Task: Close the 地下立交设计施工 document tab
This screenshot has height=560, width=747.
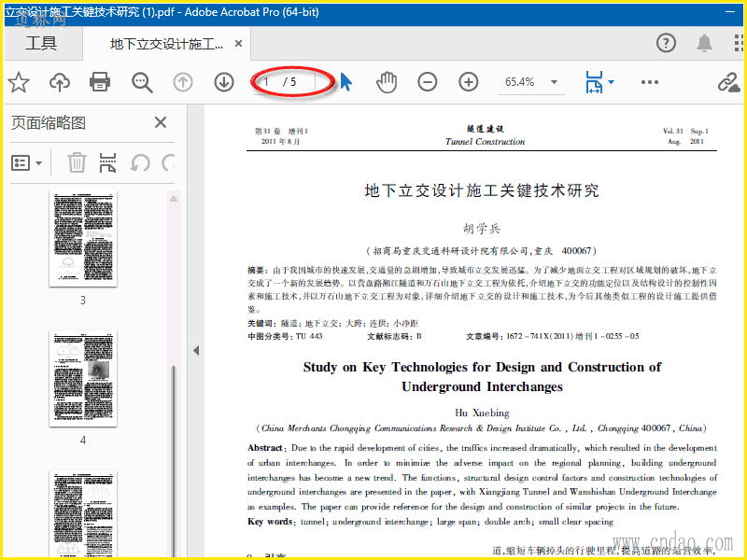Action: point(239,44)
